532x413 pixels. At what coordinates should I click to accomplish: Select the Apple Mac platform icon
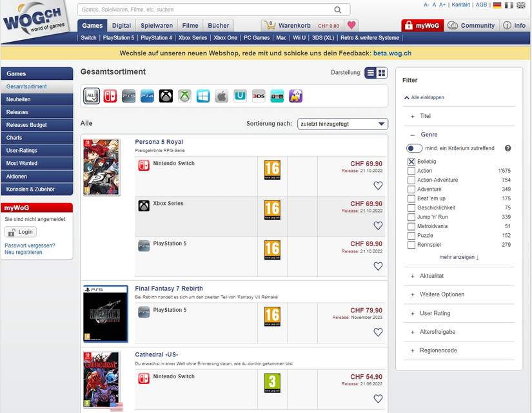222,96
